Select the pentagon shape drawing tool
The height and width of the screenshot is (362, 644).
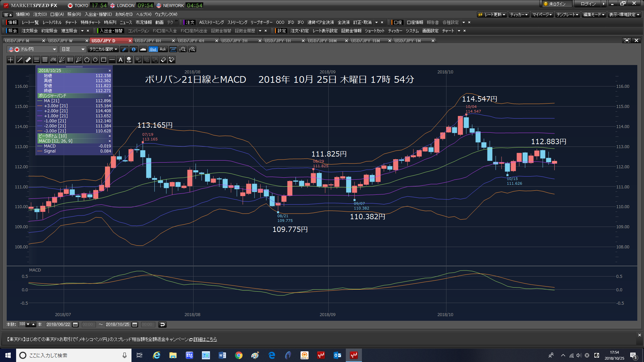(87, 60)
